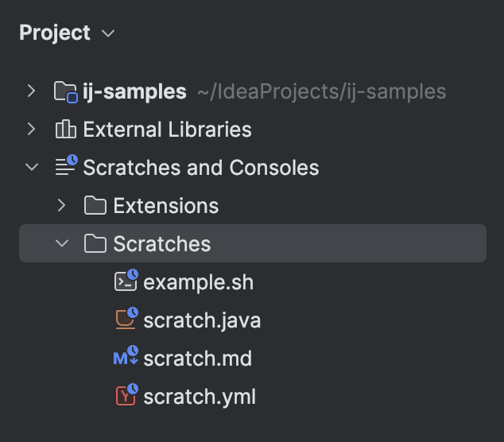Click the ij-samples module folder icon

65,91
